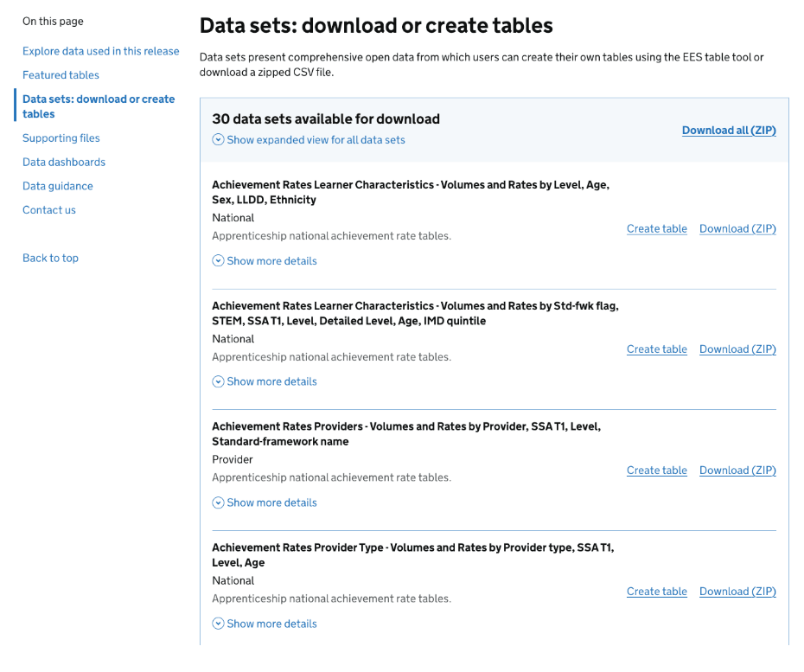Click chevron icon under the Std-fwk flag dataset
Image resolution: width=804 pixels, height=672 pixels.
click(218, 381)
